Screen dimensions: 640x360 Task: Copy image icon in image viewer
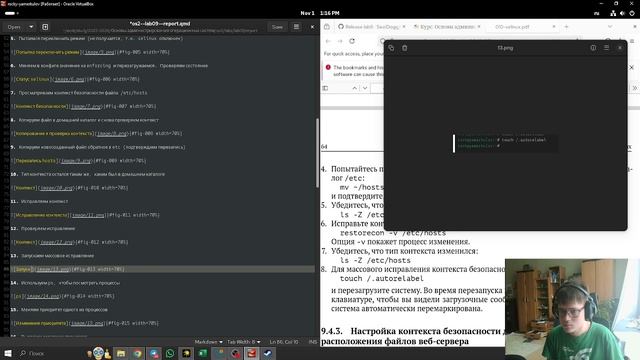[x=391, y=48]
